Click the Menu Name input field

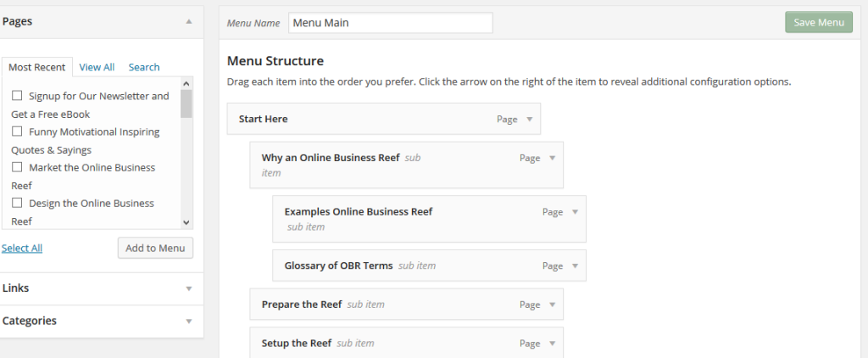click(x=390, y=23)
